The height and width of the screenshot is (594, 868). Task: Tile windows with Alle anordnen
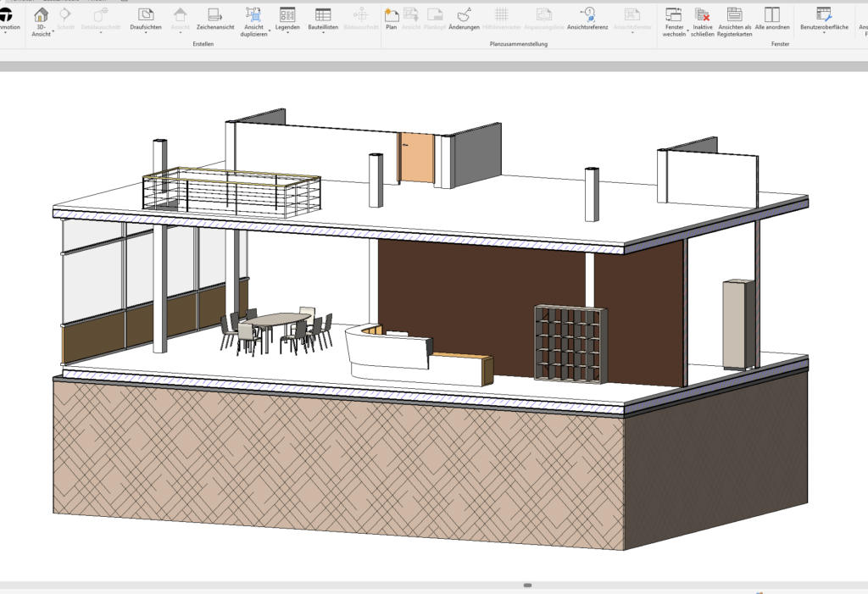coord(771,19)
